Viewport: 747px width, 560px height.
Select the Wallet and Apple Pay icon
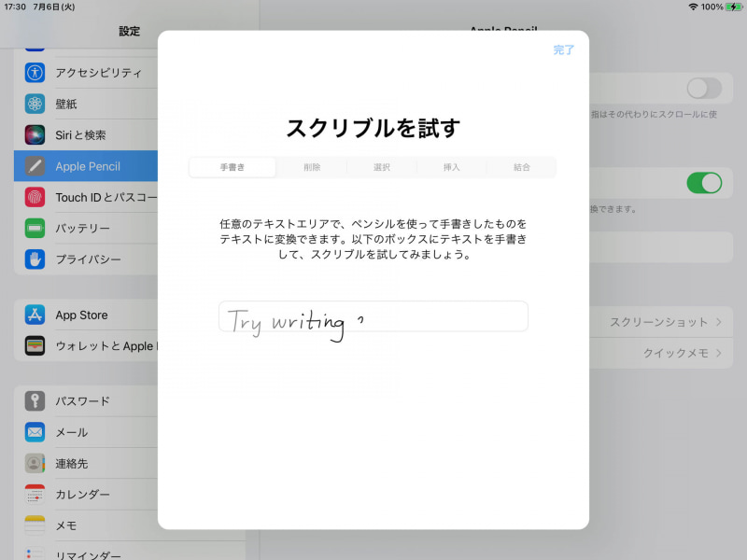[35, 346]
